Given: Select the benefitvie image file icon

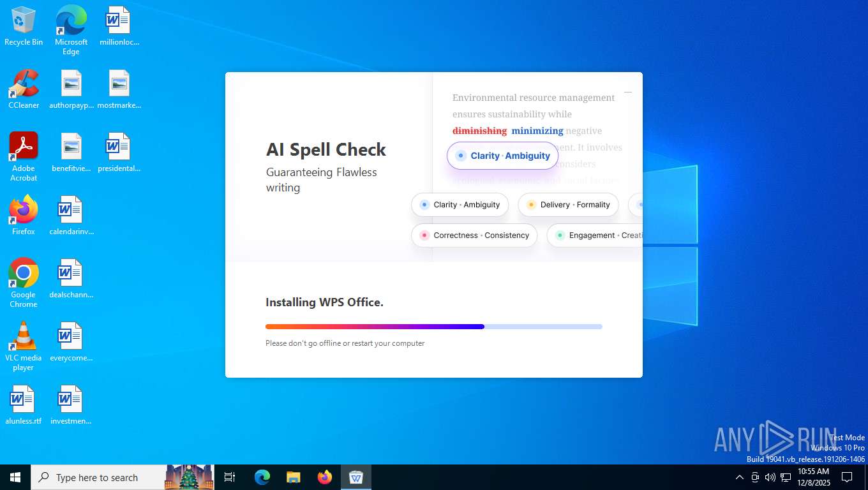Looking at the screenshot, I should pyautogui.click(x=71, y=152).
